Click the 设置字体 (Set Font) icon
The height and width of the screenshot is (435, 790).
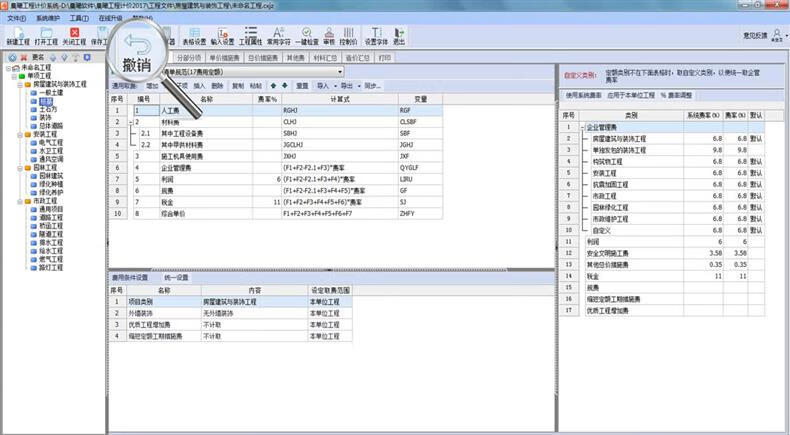(375, 35)
